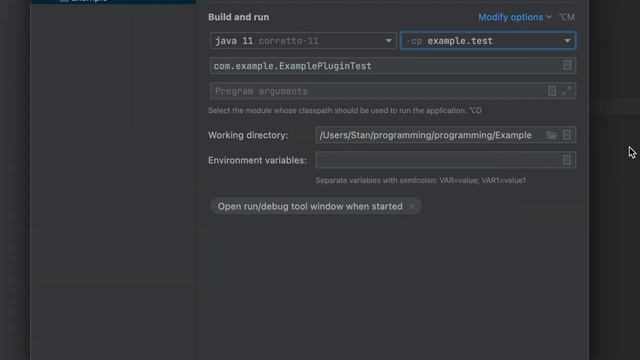Browse folder icon for Working directory
640x360 pixels.
[x=551, y=135]
